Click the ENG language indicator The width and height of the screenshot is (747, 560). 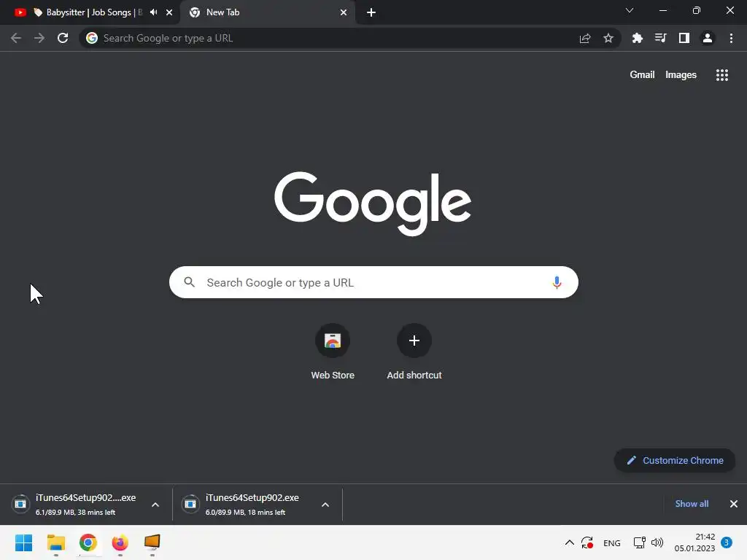(612, 542)
